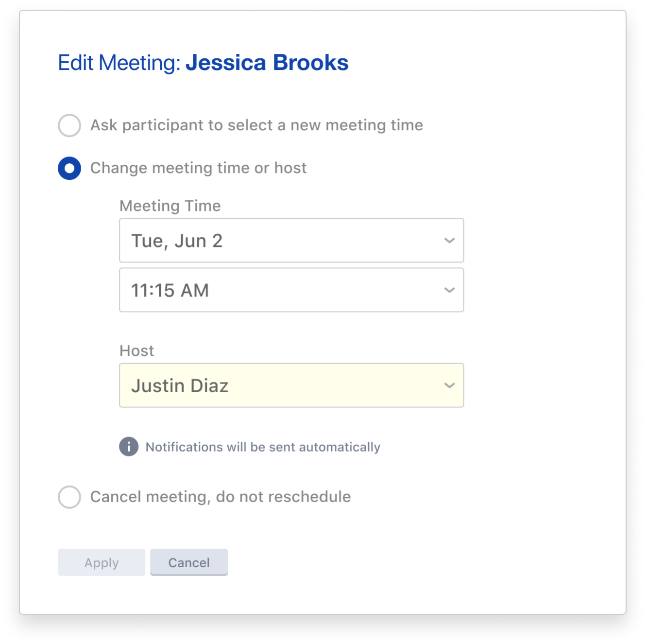The height and width of the screenshot is (644, 646).
Task: Click the Cancel button
Action: 189,562
